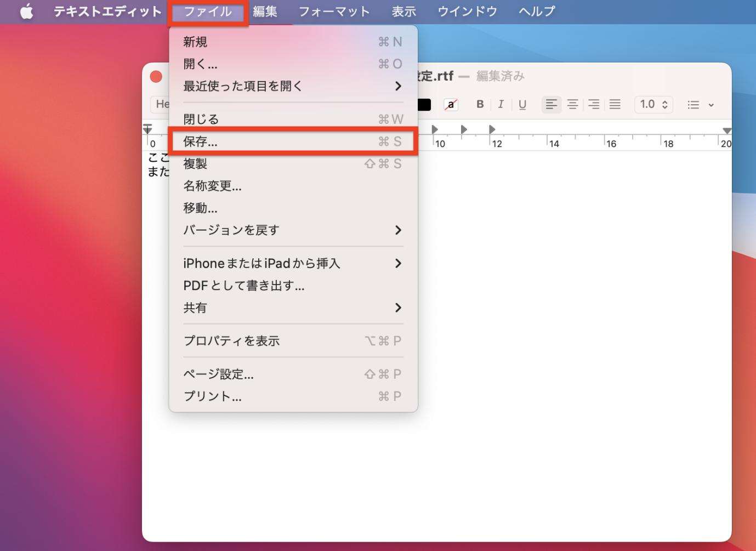Choose 新規 to create a new document
Viewport: 756px width, 551px height.
(x=293, y=42)
